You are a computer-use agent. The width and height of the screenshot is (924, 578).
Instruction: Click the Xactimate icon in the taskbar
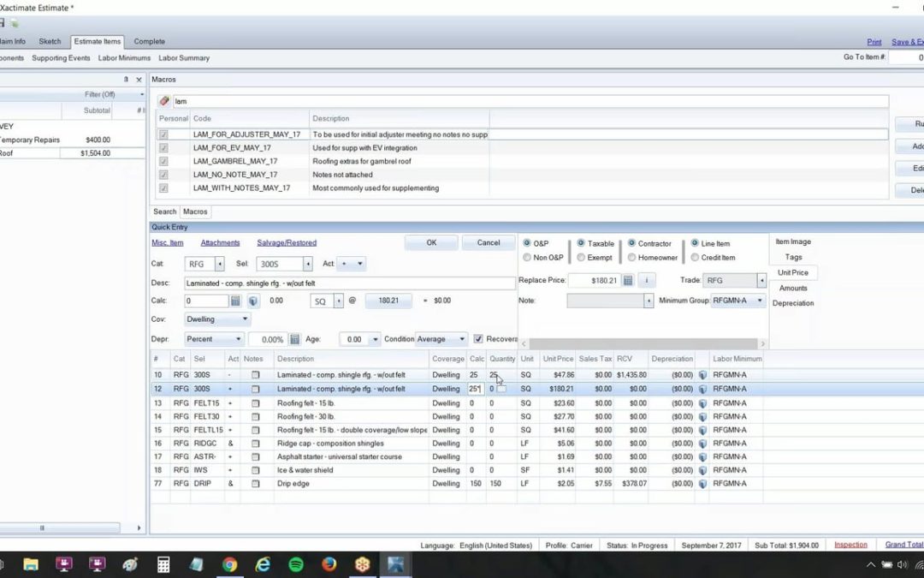coord(395,564)
